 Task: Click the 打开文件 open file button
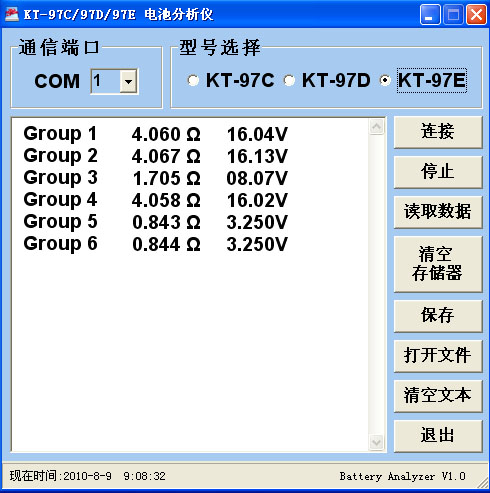pyautogui.click(x=438, y=356)
